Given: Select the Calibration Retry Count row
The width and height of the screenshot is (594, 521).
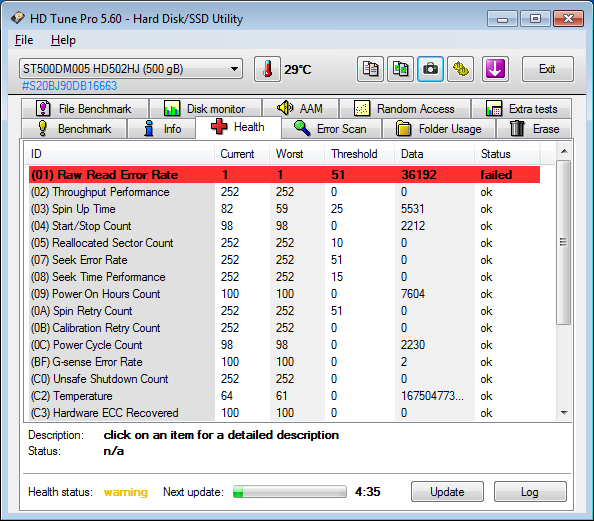Looking at the screenshot, I should point(284,328).
